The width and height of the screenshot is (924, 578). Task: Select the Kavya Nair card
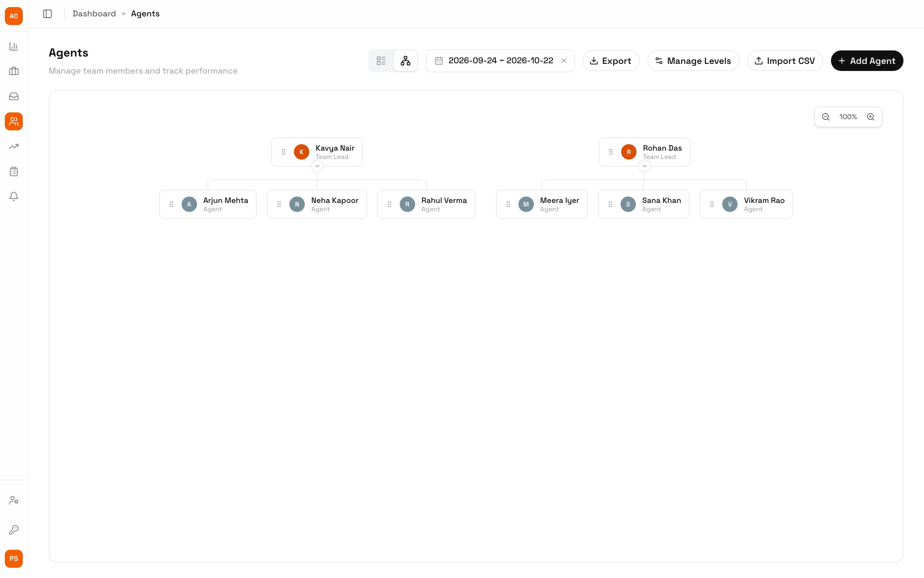(317, 152)
